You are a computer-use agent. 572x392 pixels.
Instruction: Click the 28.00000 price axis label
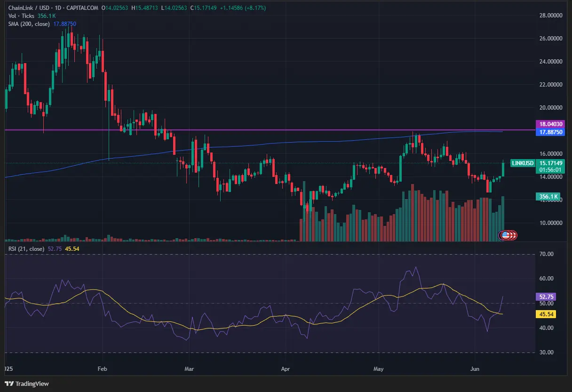tap(550, 15)
